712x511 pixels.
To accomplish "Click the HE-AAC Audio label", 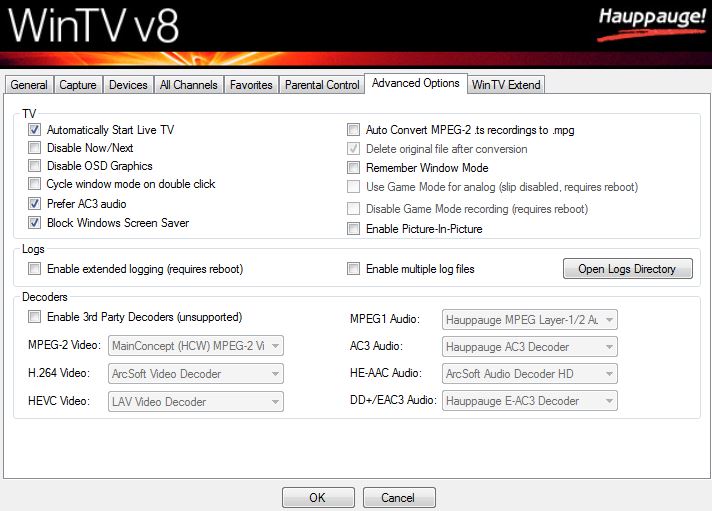I will click(x=386, y=373).
